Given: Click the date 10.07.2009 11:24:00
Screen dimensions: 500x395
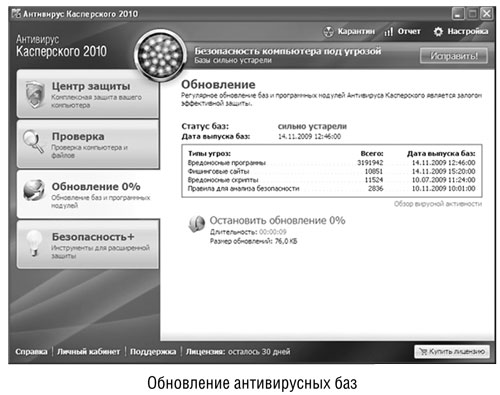Looking at the screenshot, I should click(x=443, y=180).
